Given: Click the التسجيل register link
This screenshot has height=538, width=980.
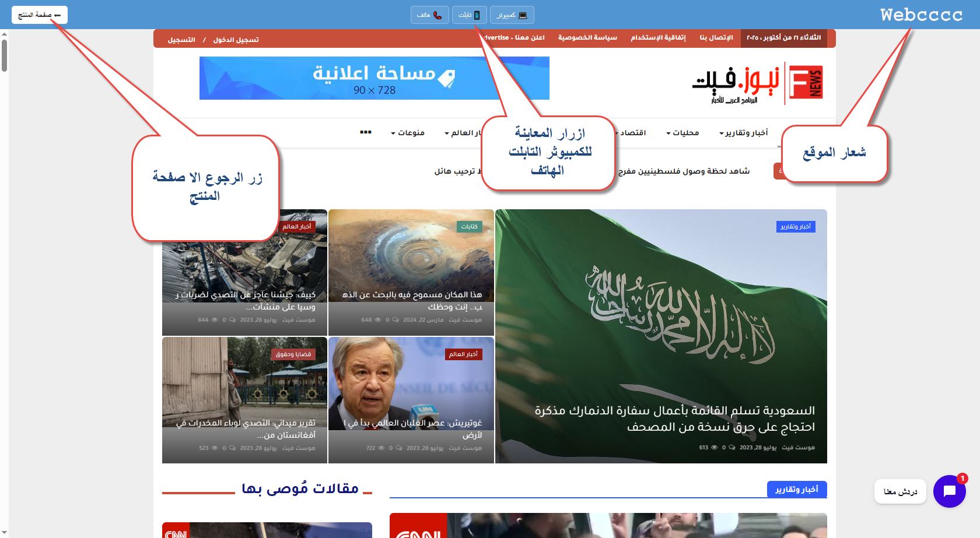Looking at the screenshot, I should [x=181, y=40].
